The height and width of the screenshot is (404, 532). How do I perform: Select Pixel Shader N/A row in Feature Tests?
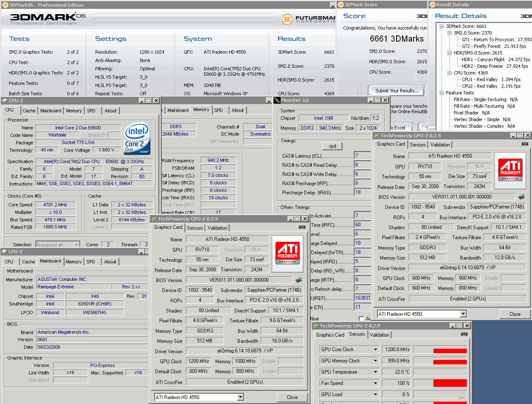[x=472, y=113]
